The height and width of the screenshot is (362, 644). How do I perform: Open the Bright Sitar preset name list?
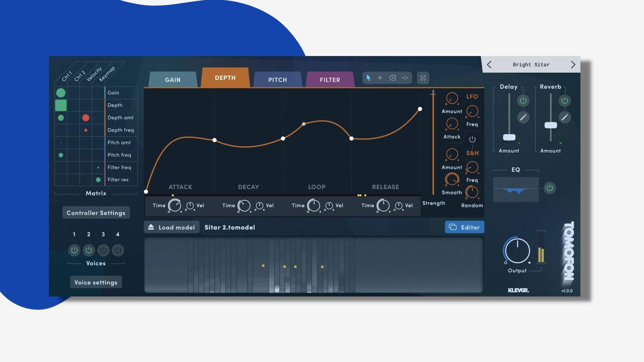[x=531, y=65]
